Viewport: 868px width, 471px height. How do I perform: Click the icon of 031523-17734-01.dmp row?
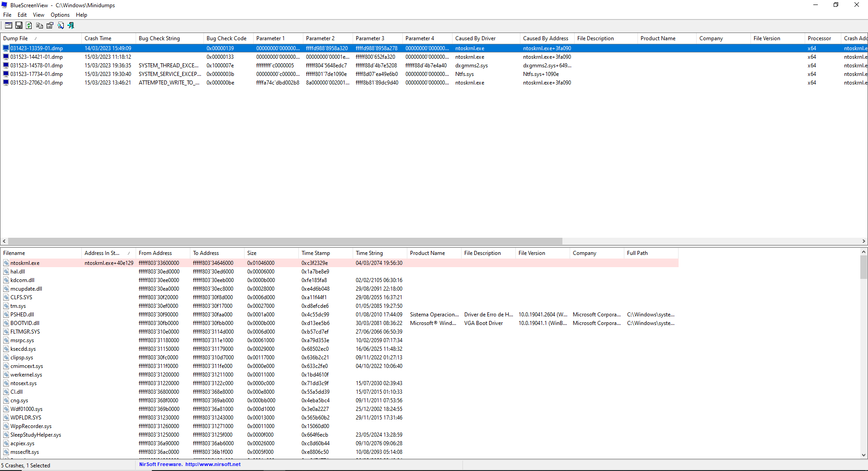[6, 74]
